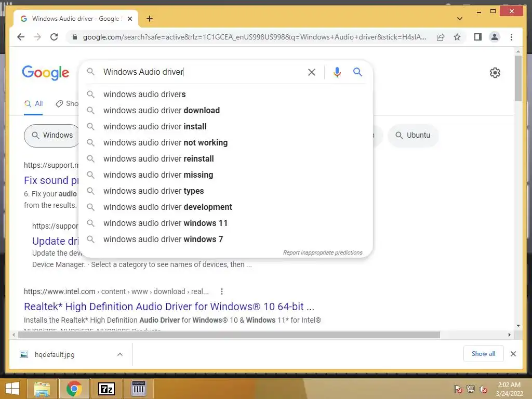The width and height of the screenshot is (532, 399).
Task: Open 'Fix sound pr...' result link
Action: (51, 180)
